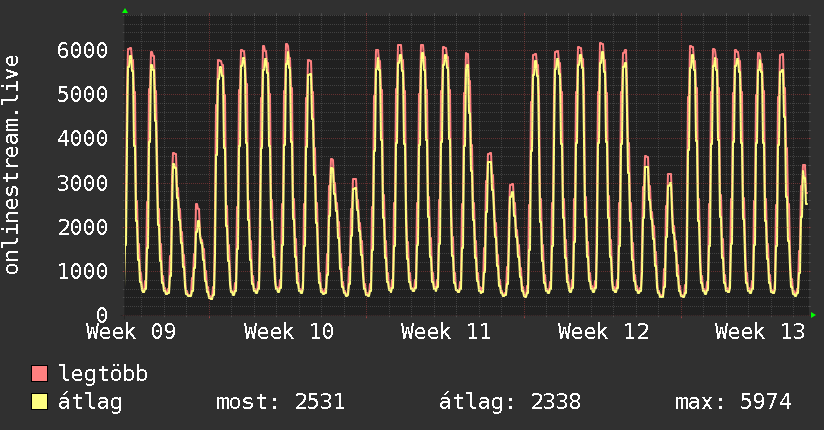Click the 'most: 2531' value
This screenshot has height=430, width=824.
pyautogui.click(x=280, y=402)
